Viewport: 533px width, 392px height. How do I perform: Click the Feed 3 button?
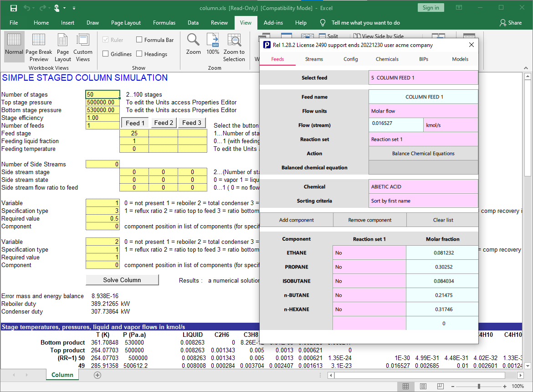tap(192, 123)
